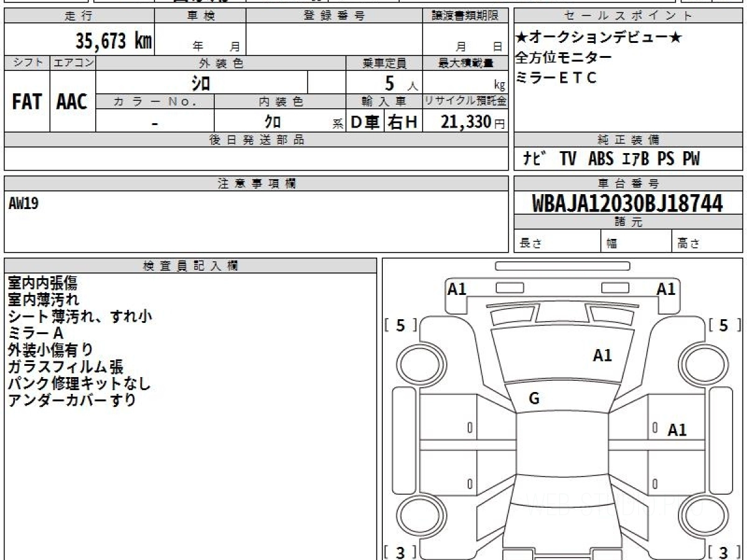Click the 車台番号 header
The width and height of the screenshot is (747, 560).
click(x=629, y=184)
